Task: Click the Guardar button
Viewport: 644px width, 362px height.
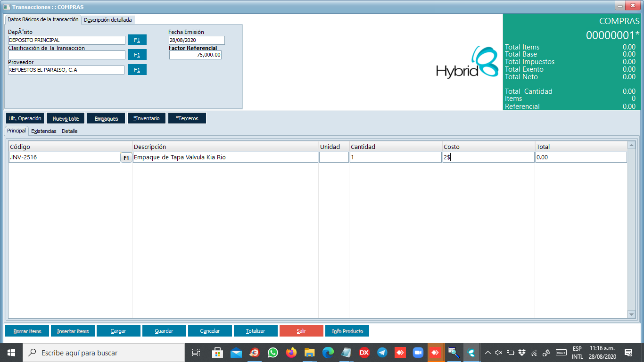Action: [164, 331]
